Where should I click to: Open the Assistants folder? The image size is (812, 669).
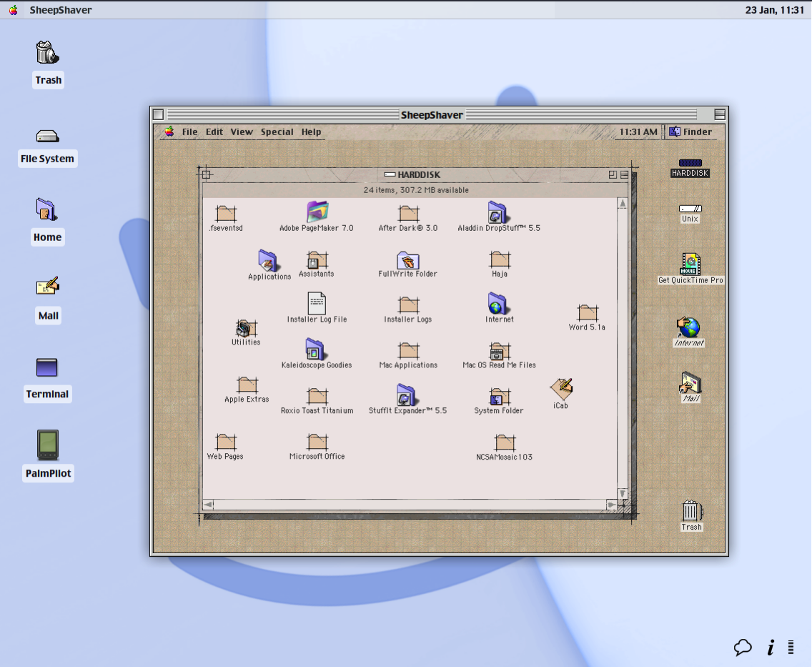(x=317, y=259)
